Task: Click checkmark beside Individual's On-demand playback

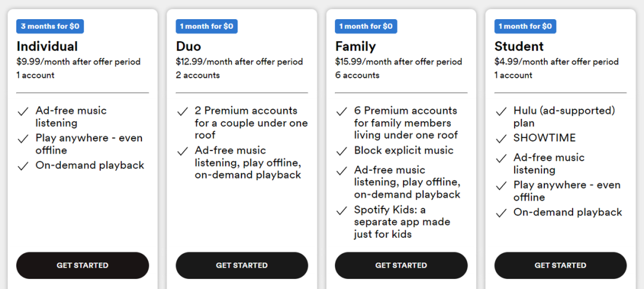Action: (23, 166)
